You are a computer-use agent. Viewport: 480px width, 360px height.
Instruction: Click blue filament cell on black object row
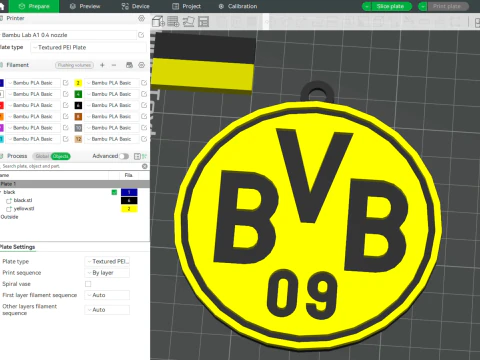[x=129, y=192]
